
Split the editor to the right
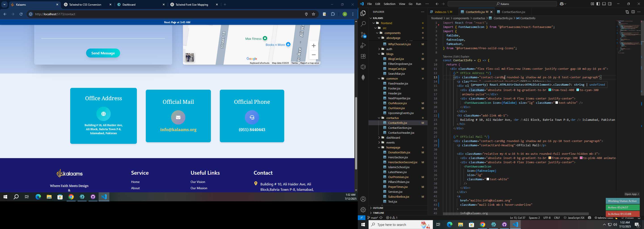(633, 12)
